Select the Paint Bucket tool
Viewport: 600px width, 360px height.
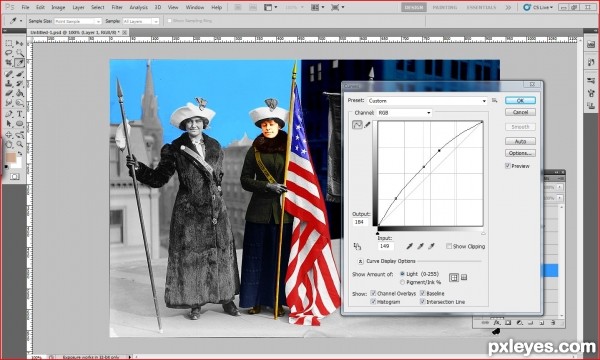20,93
